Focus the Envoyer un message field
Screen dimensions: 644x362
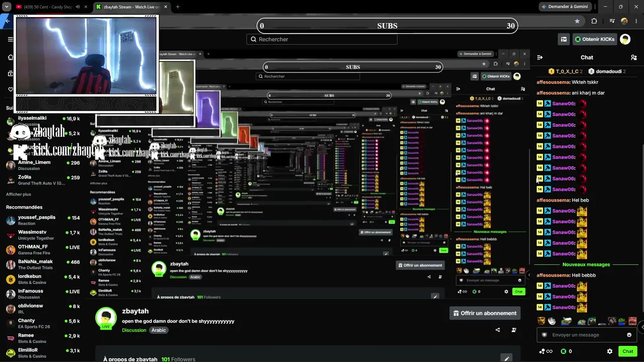tap(587, 335)
